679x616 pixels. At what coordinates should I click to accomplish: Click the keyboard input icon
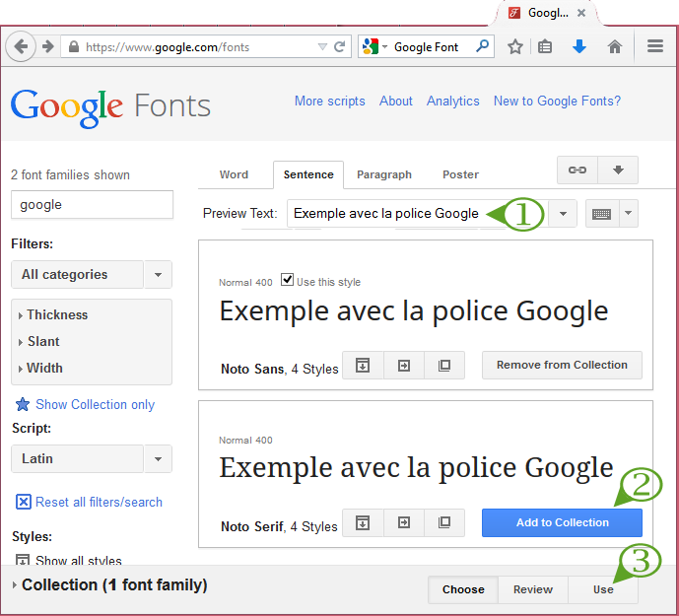pyautogui.click(x=602, y=213)
